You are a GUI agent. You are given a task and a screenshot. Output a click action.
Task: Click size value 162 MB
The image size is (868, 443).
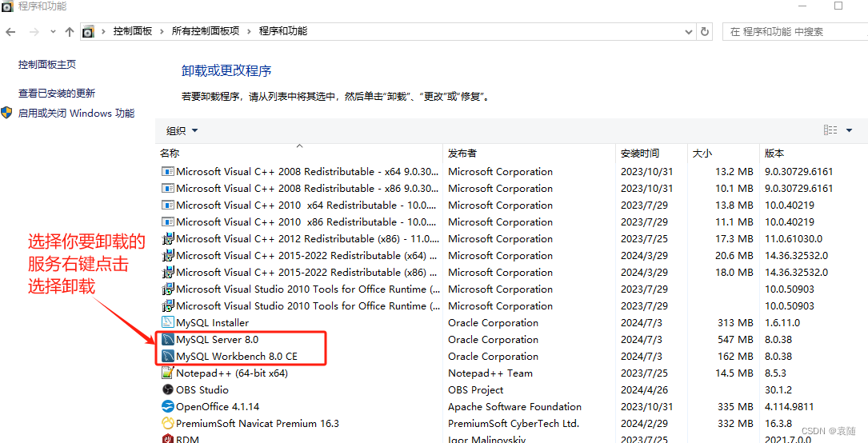pos(734,356)
